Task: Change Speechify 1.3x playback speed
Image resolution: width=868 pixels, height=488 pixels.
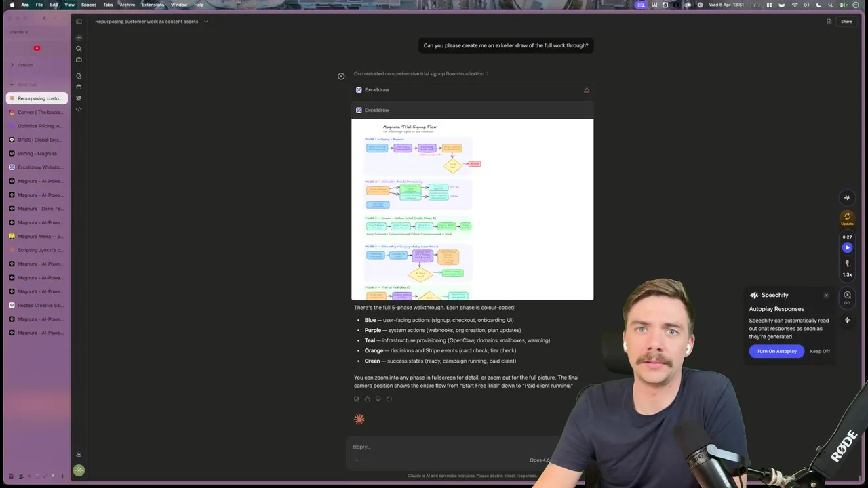Action: (847, 274)
